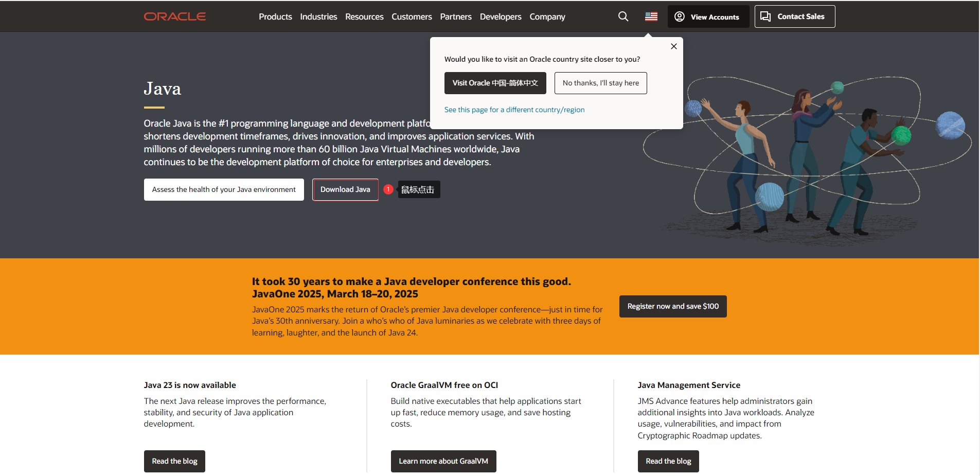Click the Oracle logo
This screenshot has width=980, height=476.
[x=175, y=16]
